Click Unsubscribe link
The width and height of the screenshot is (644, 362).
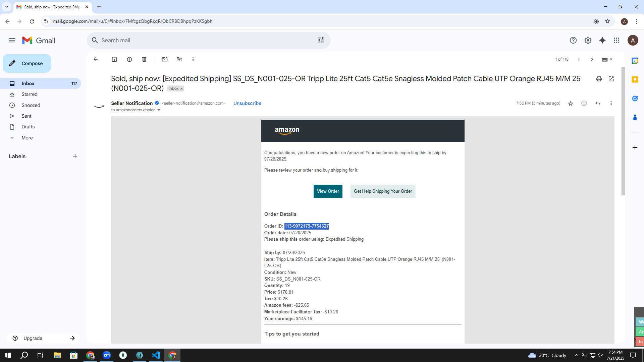point(247,103)
